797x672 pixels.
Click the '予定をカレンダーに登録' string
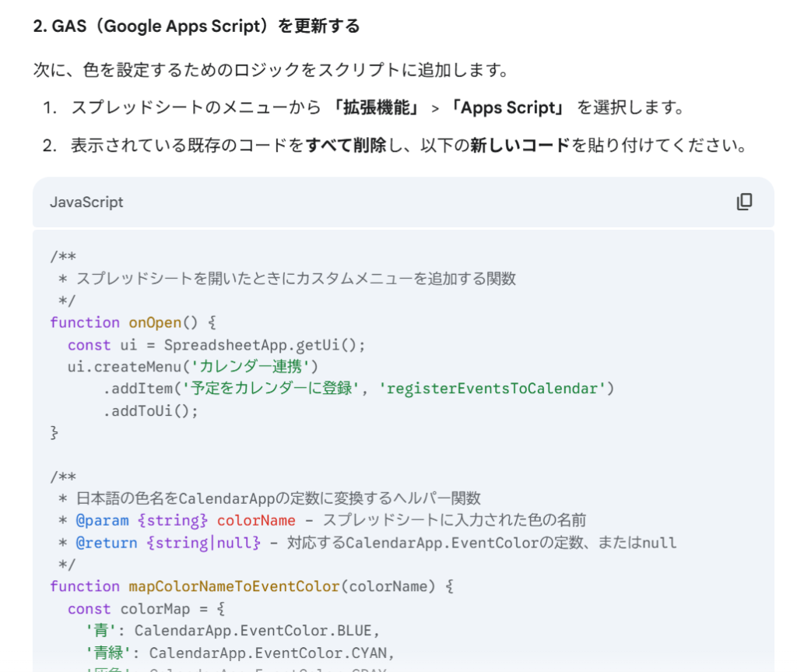pyautogui.click(x=269, y=388)
